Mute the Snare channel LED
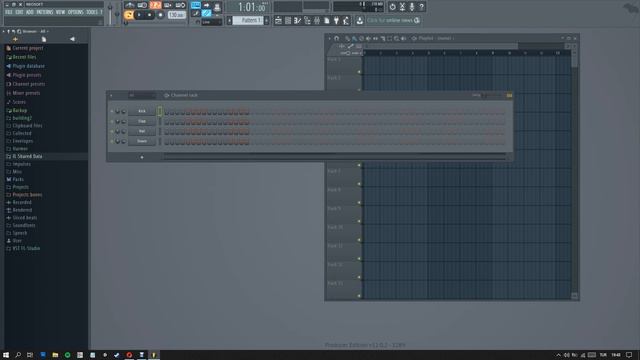The image size is (640, 360). (x=112, y=141)
